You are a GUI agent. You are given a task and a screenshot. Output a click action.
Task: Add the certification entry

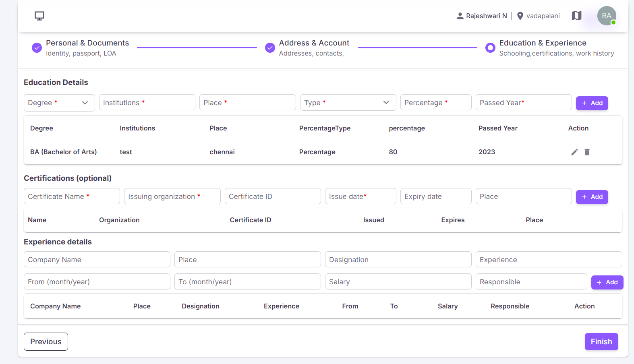point(592,197)
